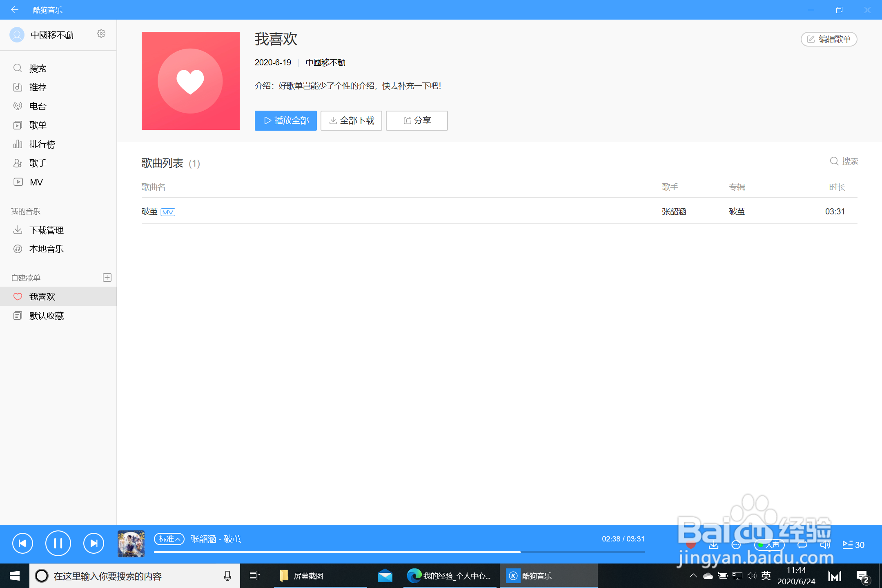Viewport: 882px width, 588px height.
Task: Click the 编辑歌单 edit playlist button
Action: [829, 39]
